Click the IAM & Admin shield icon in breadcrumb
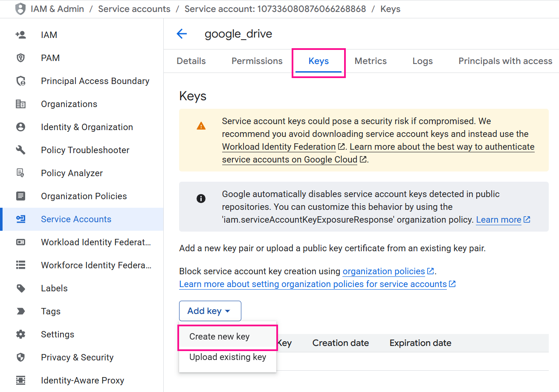The width and height of the screenshot is (559, 392). tap(20, 9)
